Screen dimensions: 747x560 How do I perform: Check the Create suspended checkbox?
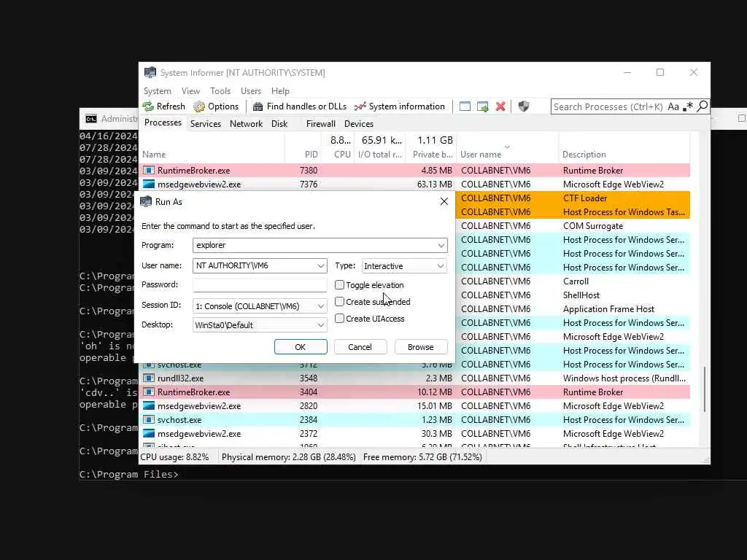[x=339, y=301]
